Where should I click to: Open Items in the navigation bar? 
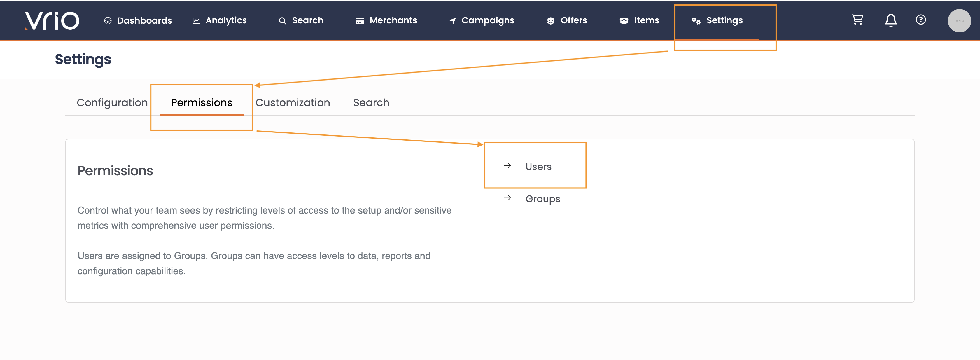pos(646,20)
